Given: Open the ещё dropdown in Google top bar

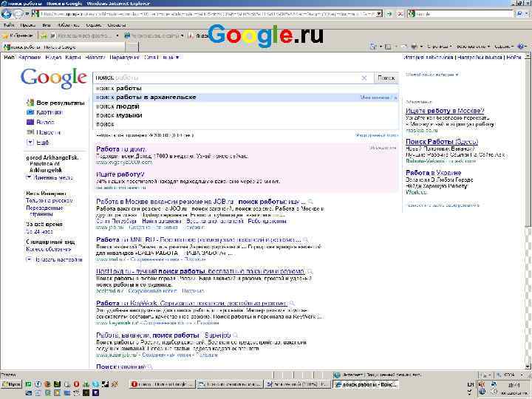Looking at the screenshot, I should (171, 58).
